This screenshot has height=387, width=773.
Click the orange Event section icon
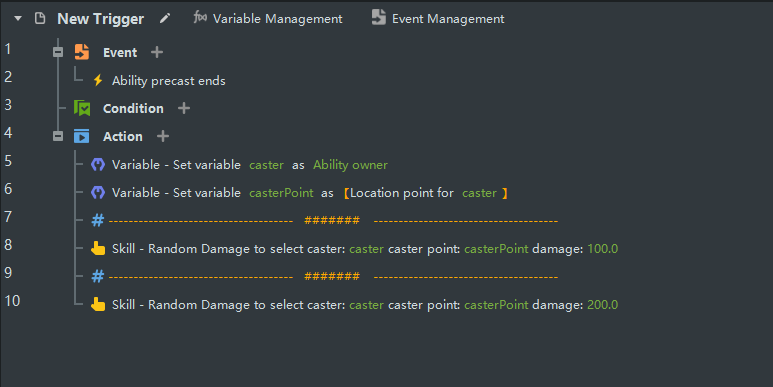(82, 52)
